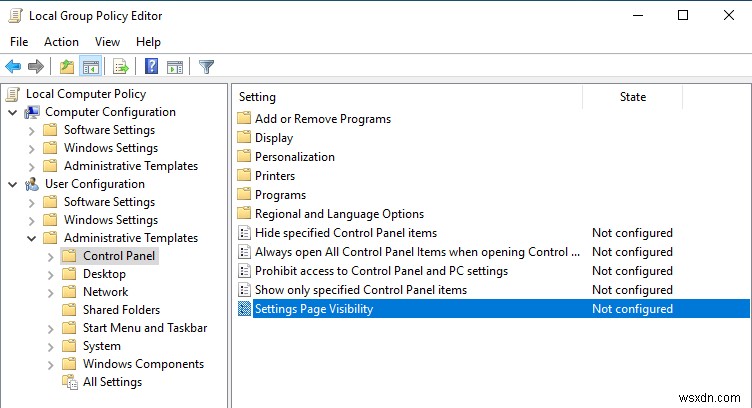Screen dimensions: 752x408
Task: Click the Settings Page Visibility policy icon
Action: 245,309
